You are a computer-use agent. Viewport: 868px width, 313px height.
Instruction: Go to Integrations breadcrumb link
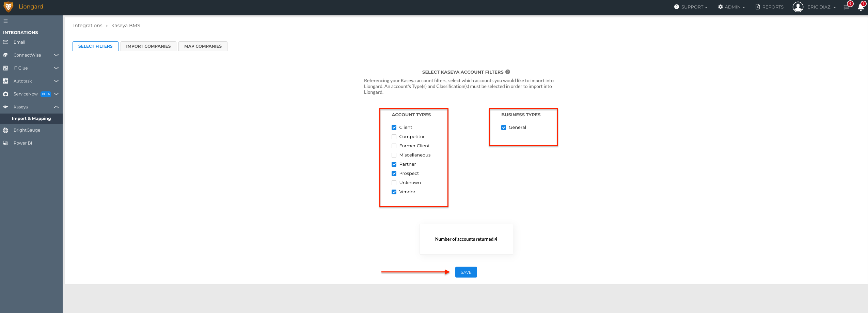pyautogui.click(x=88, y=26)
